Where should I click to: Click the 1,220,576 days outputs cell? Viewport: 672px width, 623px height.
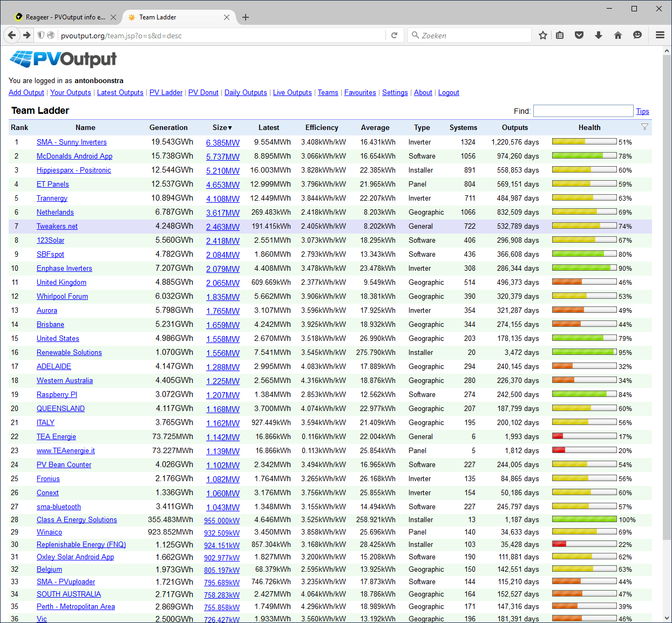click(515, 142)
